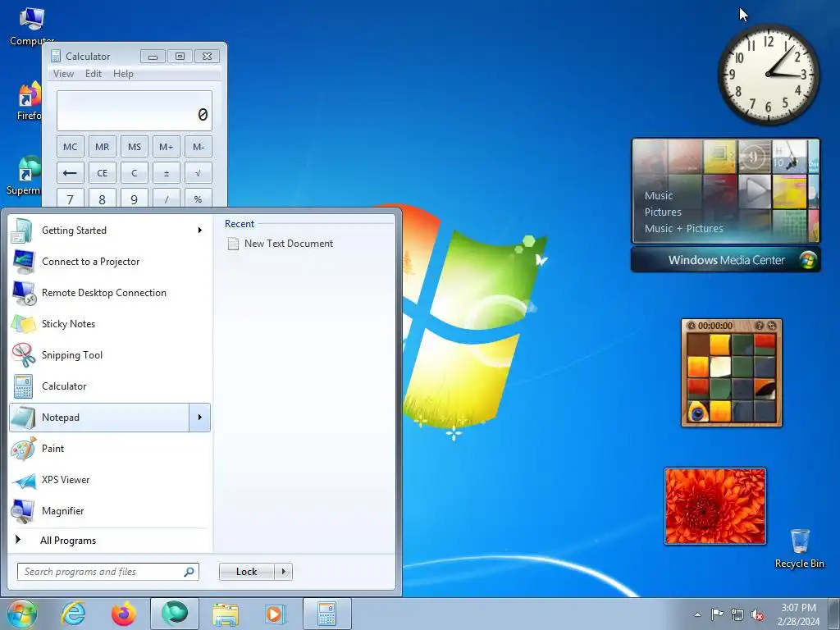Click the backspace arrow button in Calculator
The height and width of the screenshot is (630, 840).
pyautogui.click(x=71, y=173)
